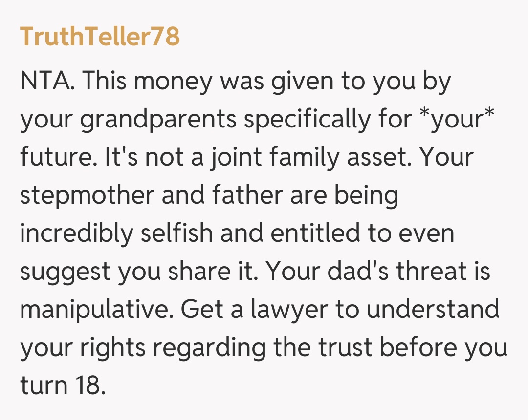This screenshot has width=528, height=420.
Task: Click the word "selfish" in the comment
Action: pyautogui.click(x=176, y=234)
